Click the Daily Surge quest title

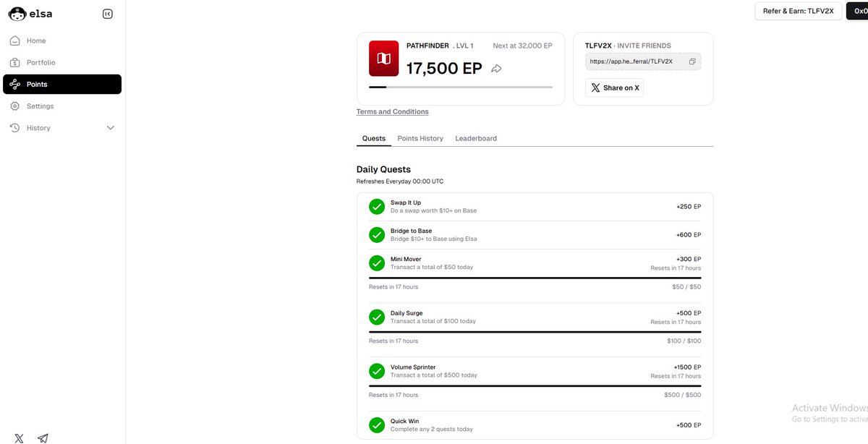407,313
